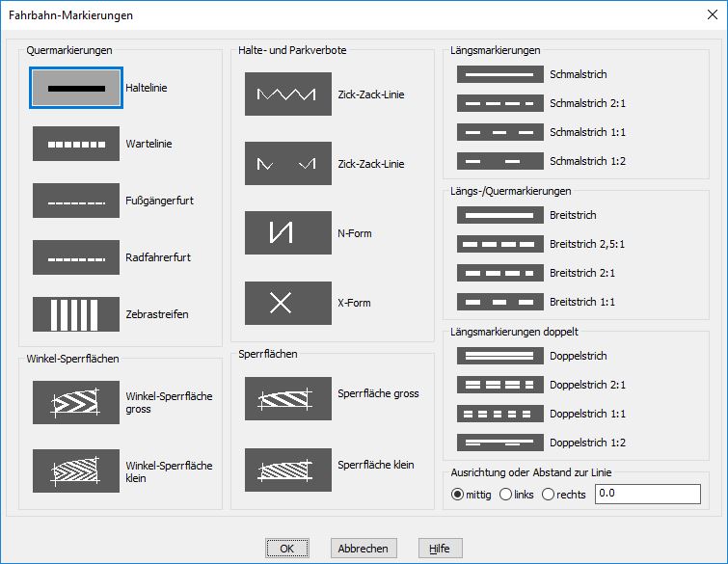Viewport: 728px width, 564px height.
Task: Select the Haltelinie marking icon
Action: point(76,88)
